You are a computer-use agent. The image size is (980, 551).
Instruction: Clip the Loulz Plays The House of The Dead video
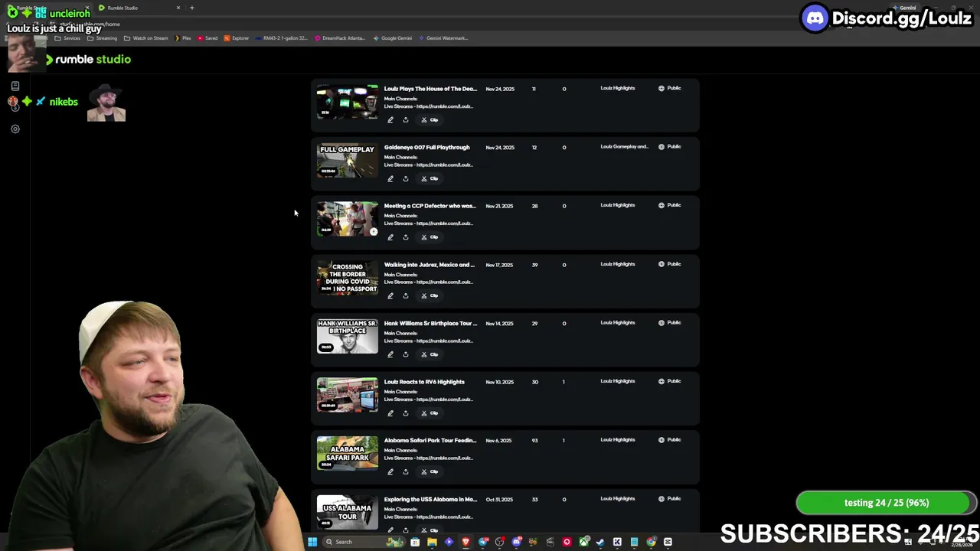click(x=430, y=120)
